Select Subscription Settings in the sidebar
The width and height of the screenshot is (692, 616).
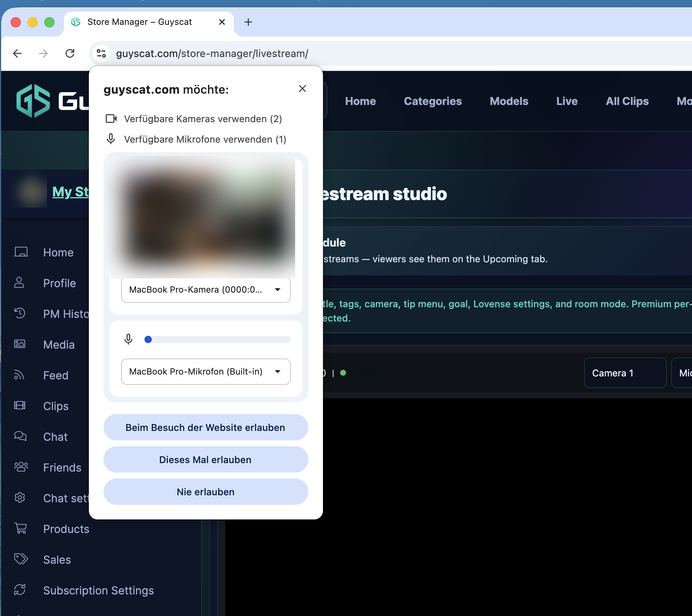[x=98, y=590]
